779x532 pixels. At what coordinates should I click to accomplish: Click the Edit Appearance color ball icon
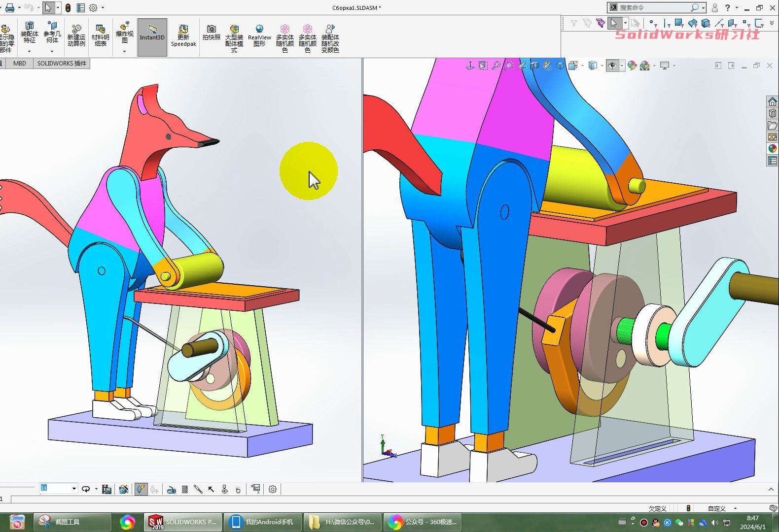632,66
